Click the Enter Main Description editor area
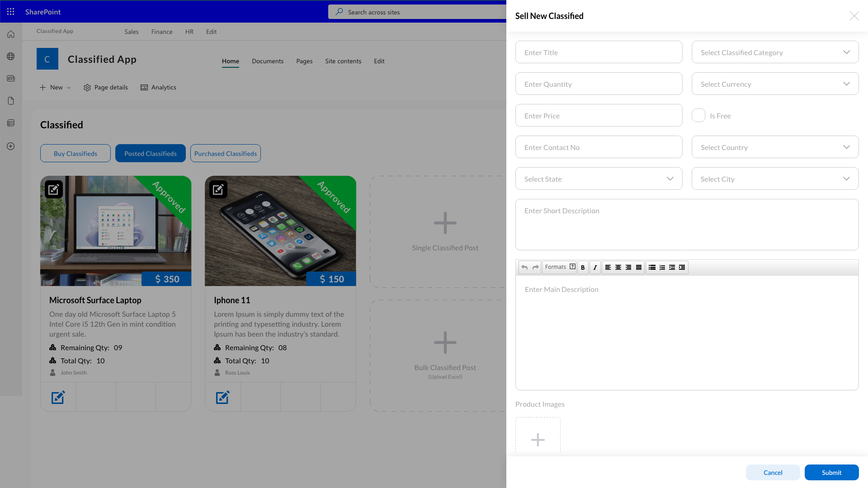This screenshot has height=488, width=868. click(687, 333)
